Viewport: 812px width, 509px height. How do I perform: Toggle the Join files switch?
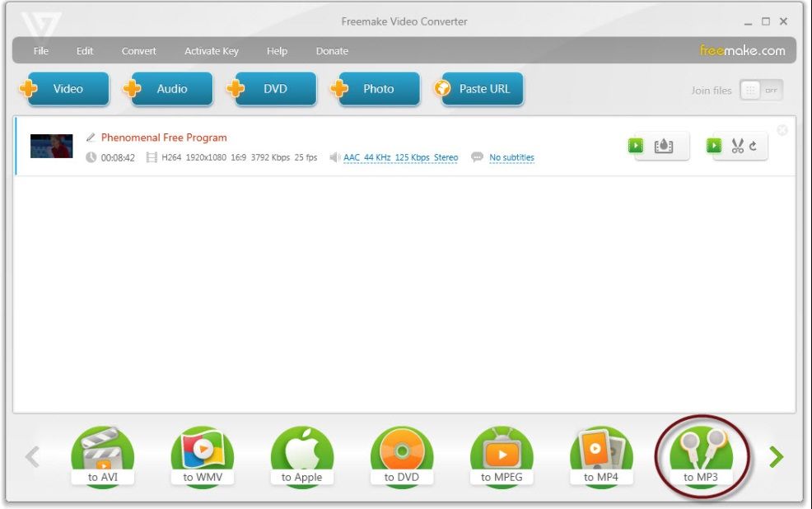[761, 90]
